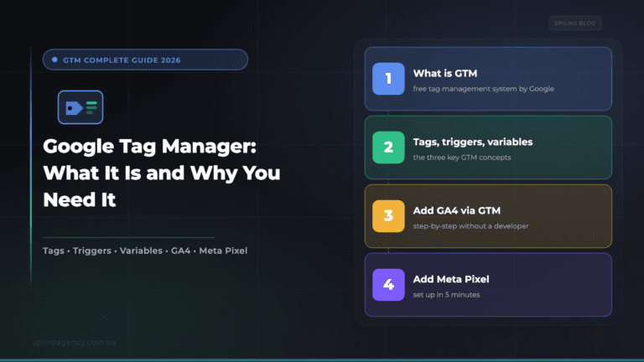Click the Spilno Blog badge
The image size is (644, 362).
pyautogui.click(x=575, y=23)
